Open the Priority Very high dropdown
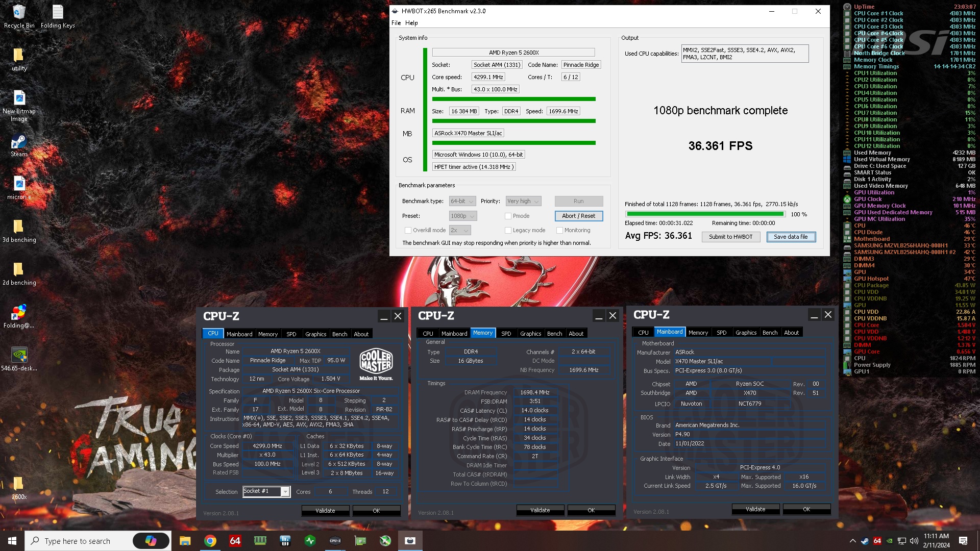This screenshot has height=551, width=980. click(x=523, y=201)
